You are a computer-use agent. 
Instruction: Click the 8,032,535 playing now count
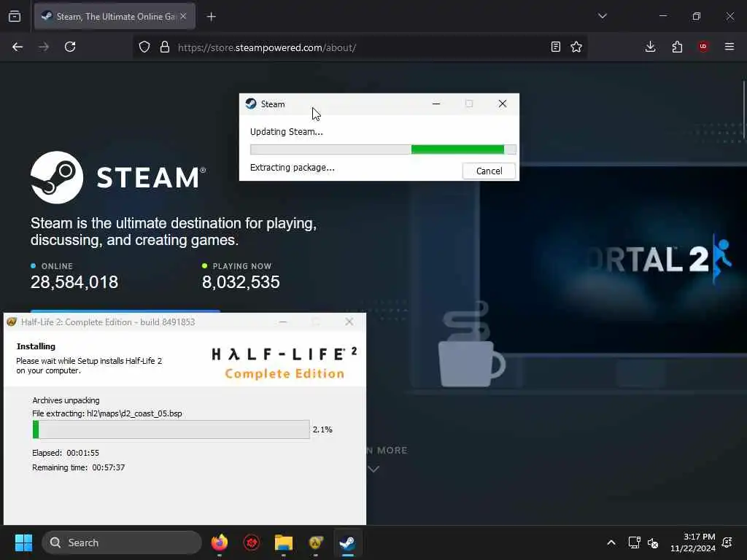241,282
